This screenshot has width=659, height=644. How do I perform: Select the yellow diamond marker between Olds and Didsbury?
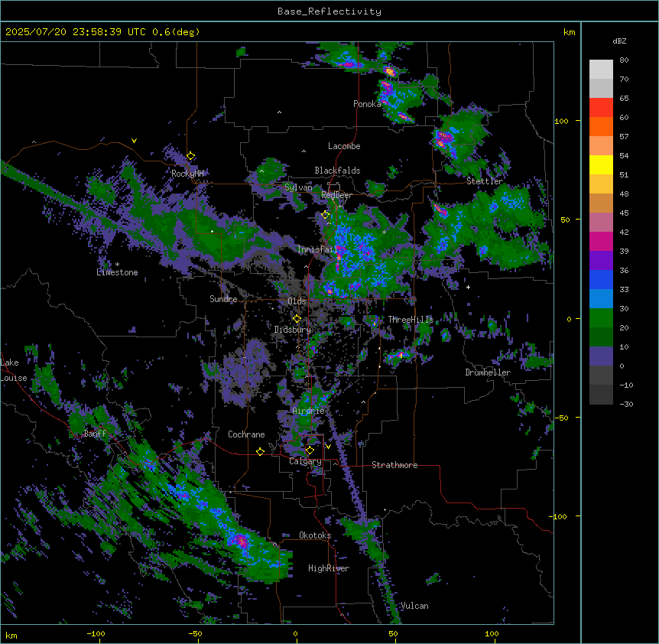[x=297, y=319]
